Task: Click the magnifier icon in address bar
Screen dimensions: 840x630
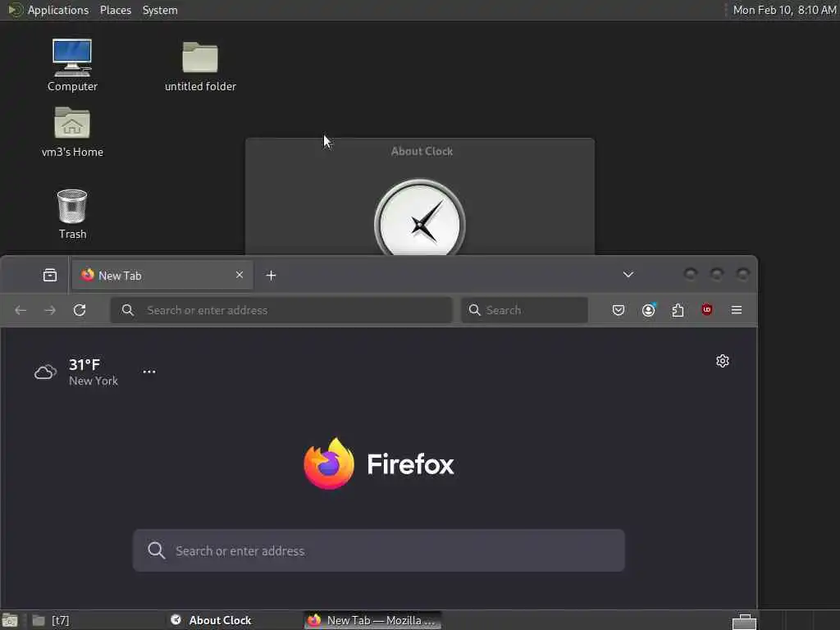Action: coord(127,310)
